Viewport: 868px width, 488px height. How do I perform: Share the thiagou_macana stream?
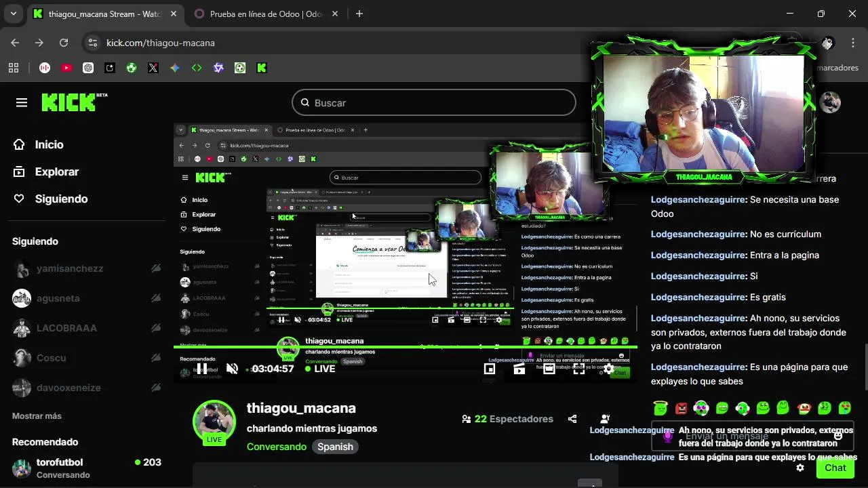click(572, 419)
